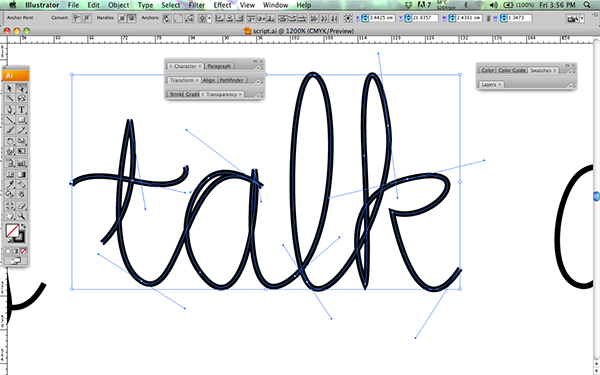Open the Apple menu
This screenshot has height=375, width=600.
click(x=13, y=5)
